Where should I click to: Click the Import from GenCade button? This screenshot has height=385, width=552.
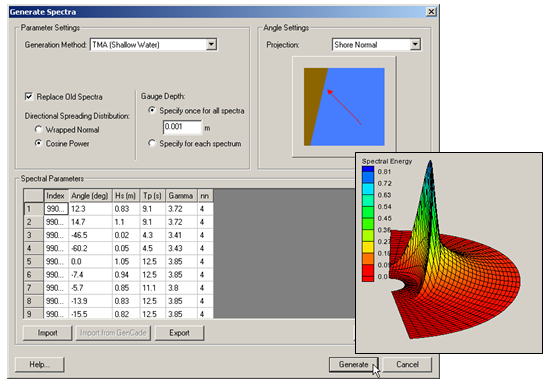[x=113, y=333]
